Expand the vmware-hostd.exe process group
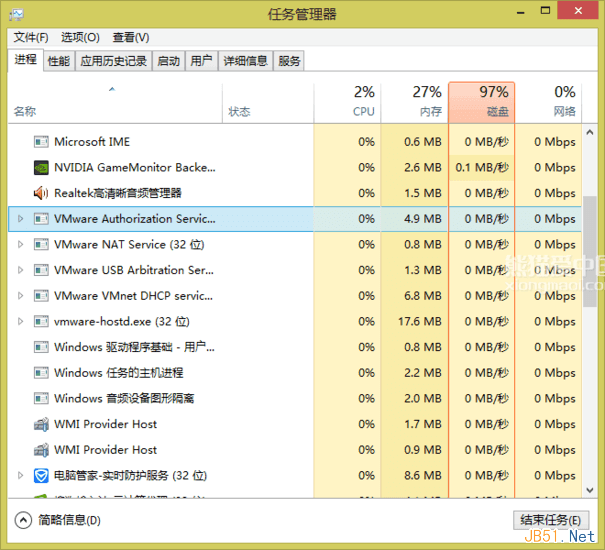Screen dimensions: 605x550 tap(20, 322)
